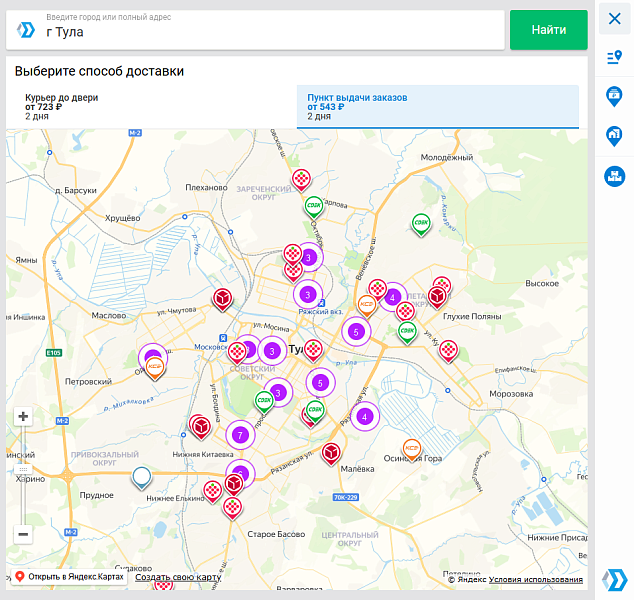Zoom out the map with minus button

pyautogui.click(x=23, y=534)
